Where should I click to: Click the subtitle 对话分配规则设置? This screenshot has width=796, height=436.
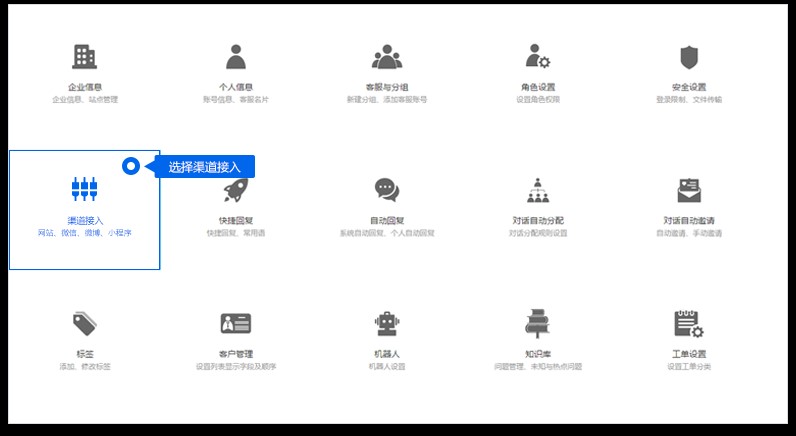point(538,233)
